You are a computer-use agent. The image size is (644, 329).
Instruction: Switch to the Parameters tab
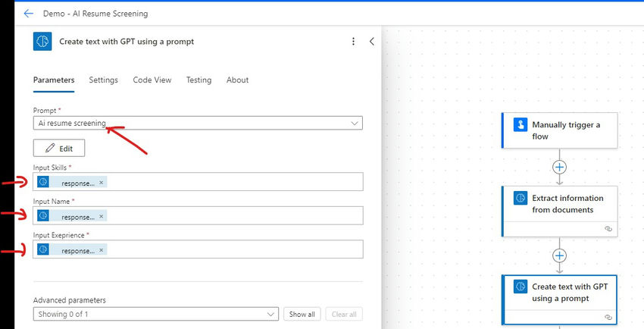(x=54, y=80)
